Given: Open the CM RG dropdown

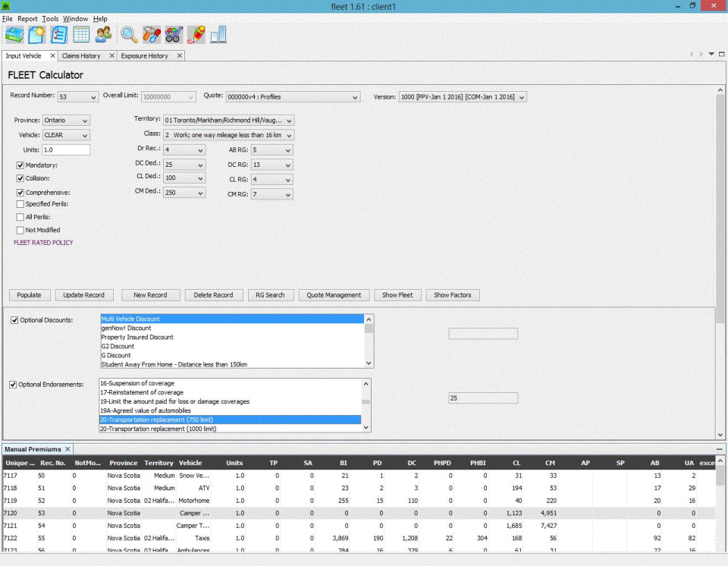Looking at the screenshot, I should [x=271, y=194].
